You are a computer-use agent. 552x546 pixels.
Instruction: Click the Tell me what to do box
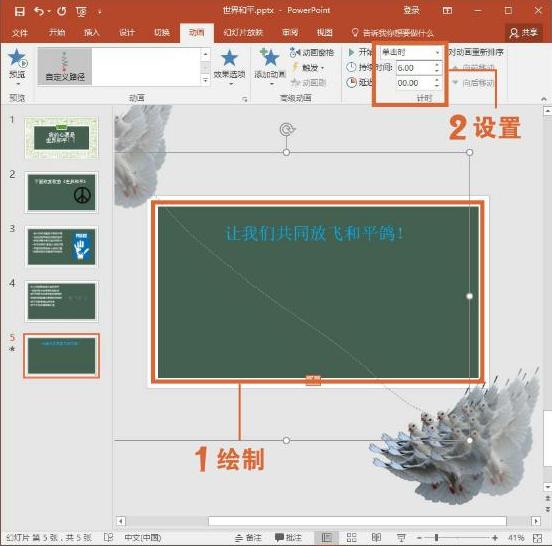(393, 33)
